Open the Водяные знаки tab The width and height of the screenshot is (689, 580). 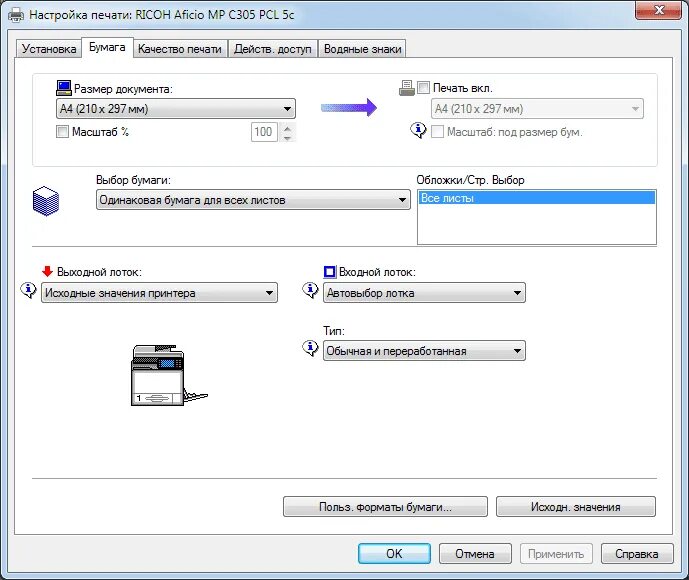point(363,48)
